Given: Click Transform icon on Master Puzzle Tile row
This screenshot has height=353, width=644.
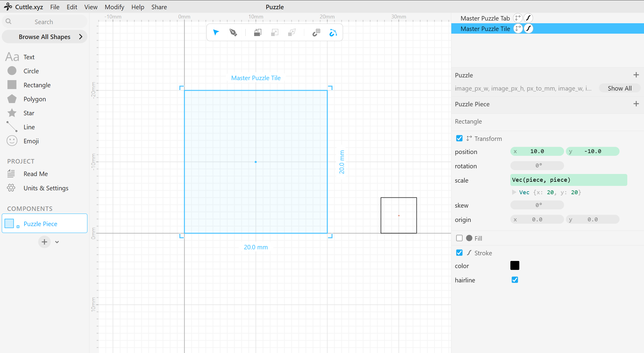Looking at the screenshot, I should point(518,29).
